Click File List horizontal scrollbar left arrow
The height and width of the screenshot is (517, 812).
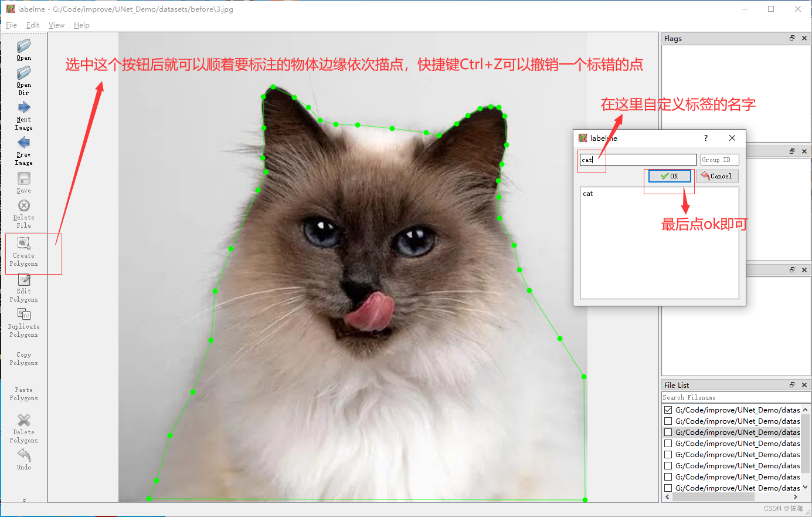(667, 496)
